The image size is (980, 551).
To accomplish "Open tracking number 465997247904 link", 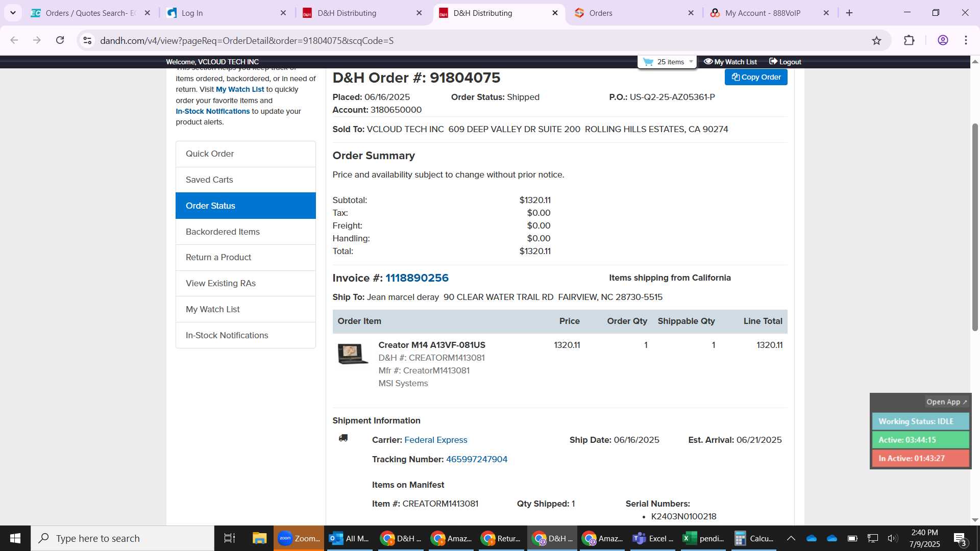I will [x=477, y=459].
